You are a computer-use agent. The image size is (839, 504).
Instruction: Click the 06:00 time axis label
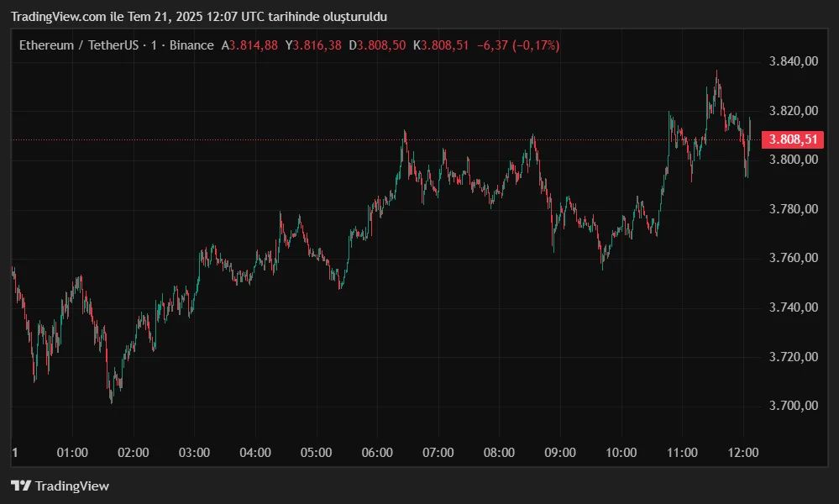pos(377,453)
